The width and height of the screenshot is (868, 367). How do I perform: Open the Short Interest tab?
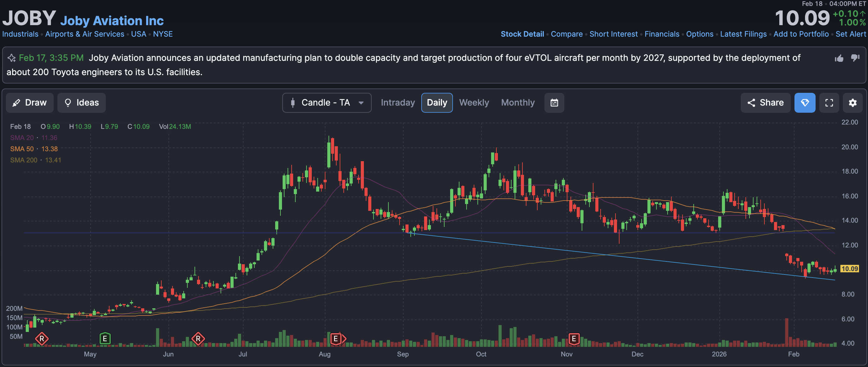tap(613, 34)
